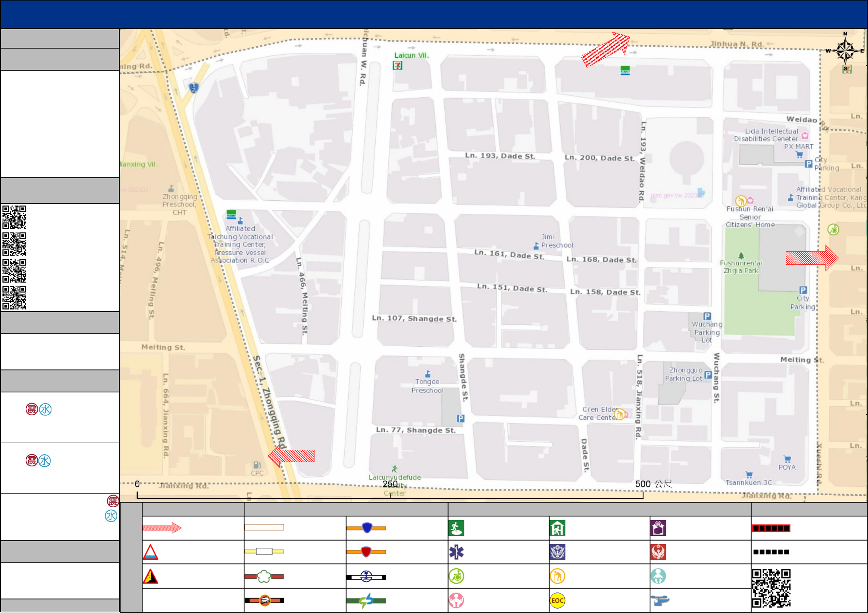Click the FamilyMart icon near Jinhua N. Rd.
Image resolution: width=868 pixels, height=613 pixels.
click(x=625, y=71)
